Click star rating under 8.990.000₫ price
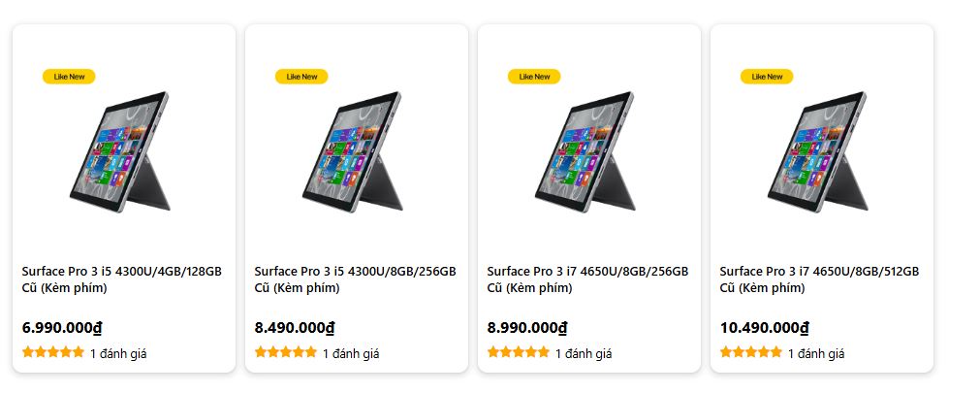This screenshot has width=980, height=393. (519, 353)
